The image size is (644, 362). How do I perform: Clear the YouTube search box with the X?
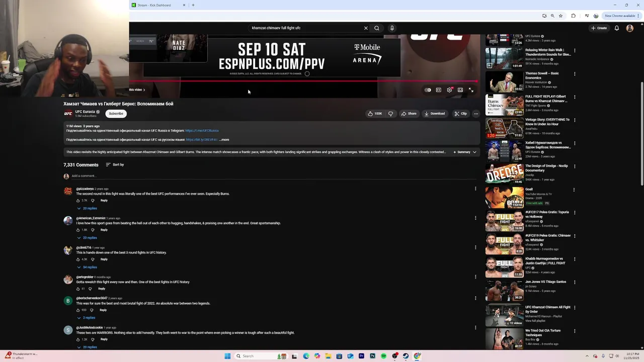click(x=366, y=28)
